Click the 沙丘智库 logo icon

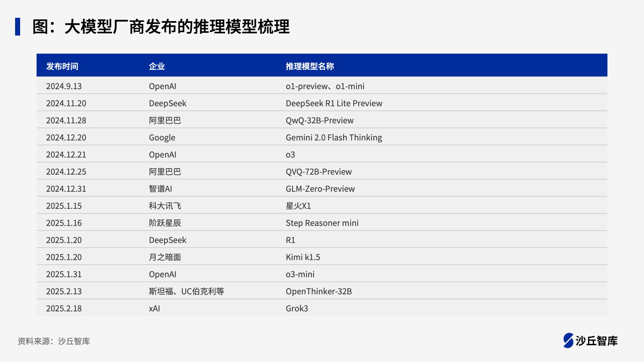click(568, 341)
